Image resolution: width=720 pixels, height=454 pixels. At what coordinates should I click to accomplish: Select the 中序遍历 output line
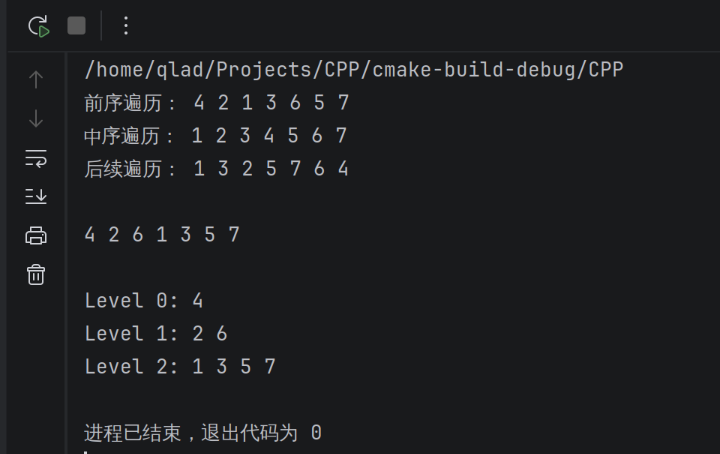pos(216,136)
